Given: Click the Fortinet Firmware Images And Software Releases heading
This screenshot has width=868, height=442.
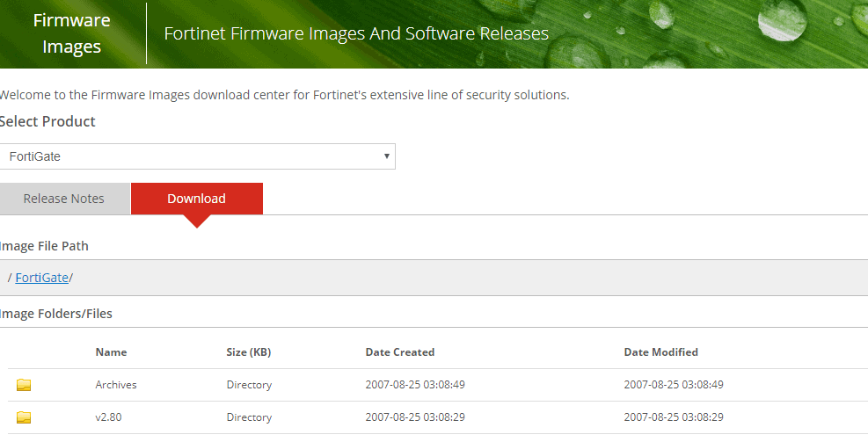Looking at the screenshot, I should (x=356, y=33).
